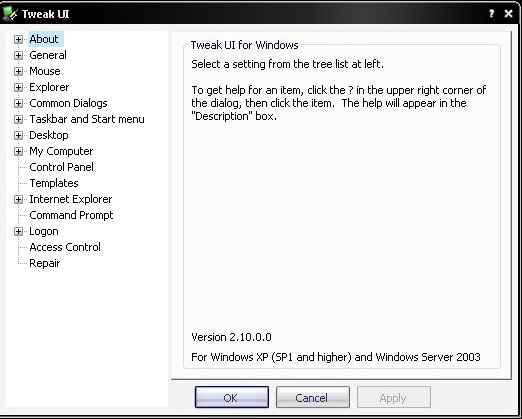Select the Desktop tree item

click(49, 135)
